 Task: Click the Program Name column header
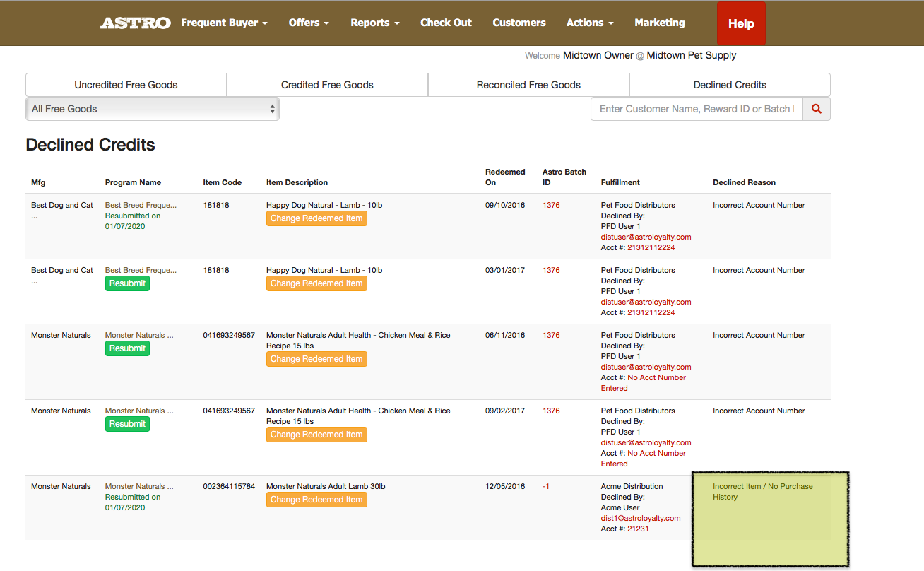133,182
